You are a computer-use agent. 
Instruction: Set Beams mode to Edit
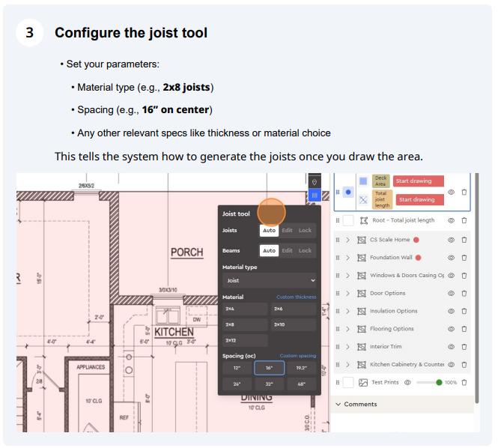click(x=287, y=251)
